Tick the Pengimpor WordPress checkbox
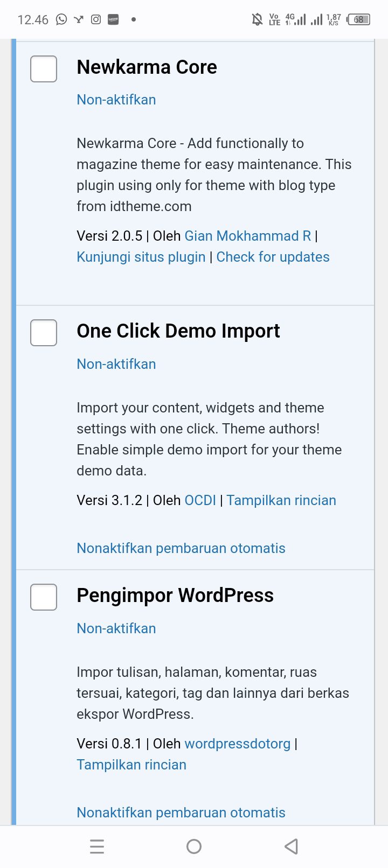 click(x=44, y=597)
